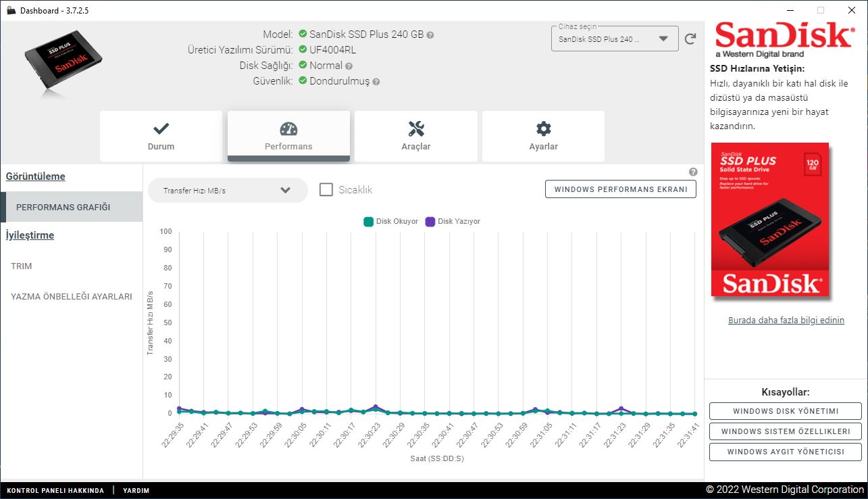Screen dimensions: 868x499
Task: Click the Dashboard app icon in title bar
Action: point(11,11)
